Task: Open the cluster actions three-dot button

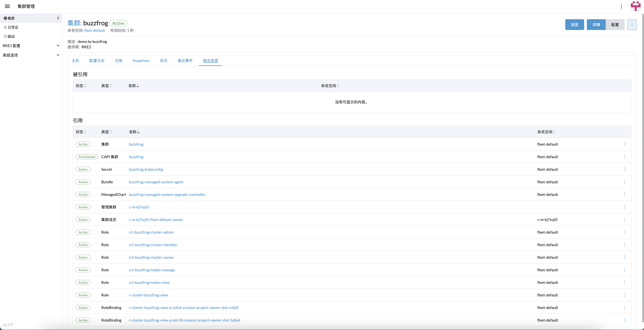Action: pos(632,24)
